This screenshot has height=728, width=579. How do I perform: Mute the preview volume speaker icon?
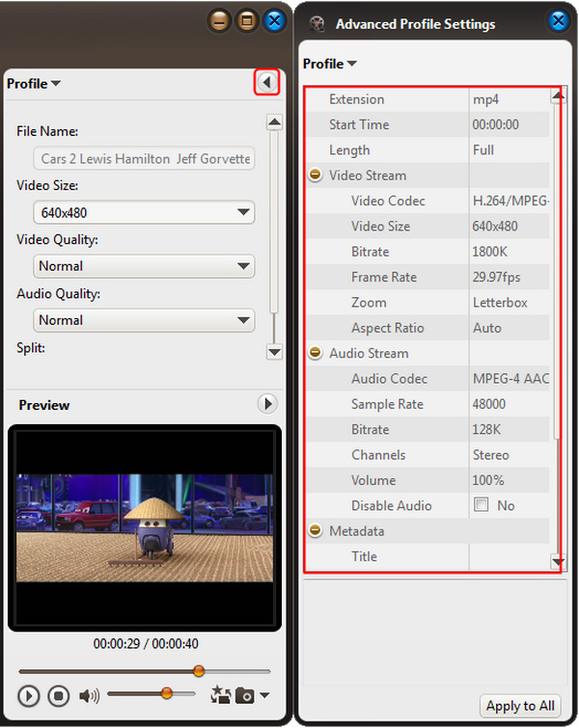89,695
